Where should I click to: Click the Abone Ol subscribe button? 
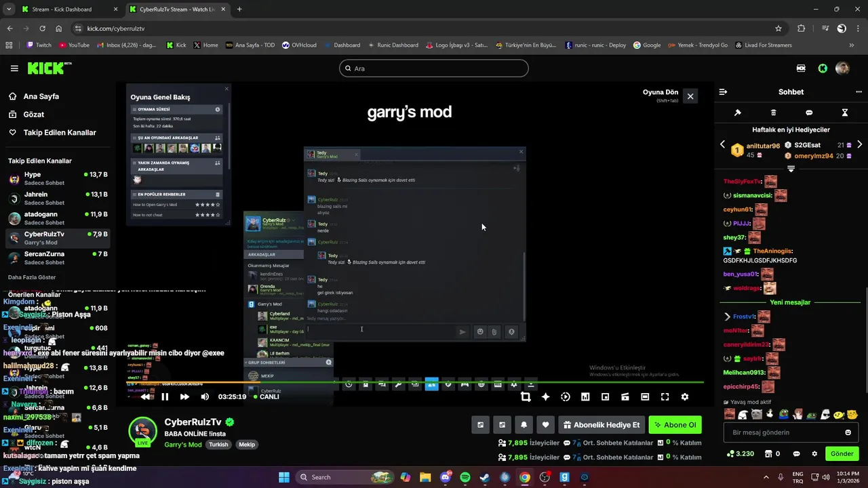tap(675, 425)
